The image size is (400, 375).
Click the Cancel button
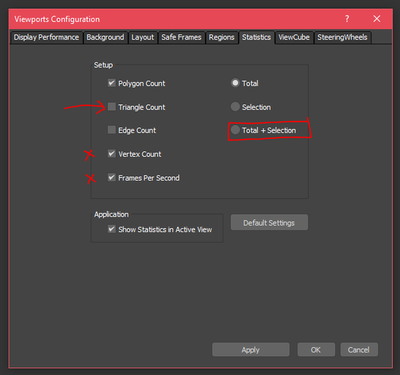pos(359,350)
